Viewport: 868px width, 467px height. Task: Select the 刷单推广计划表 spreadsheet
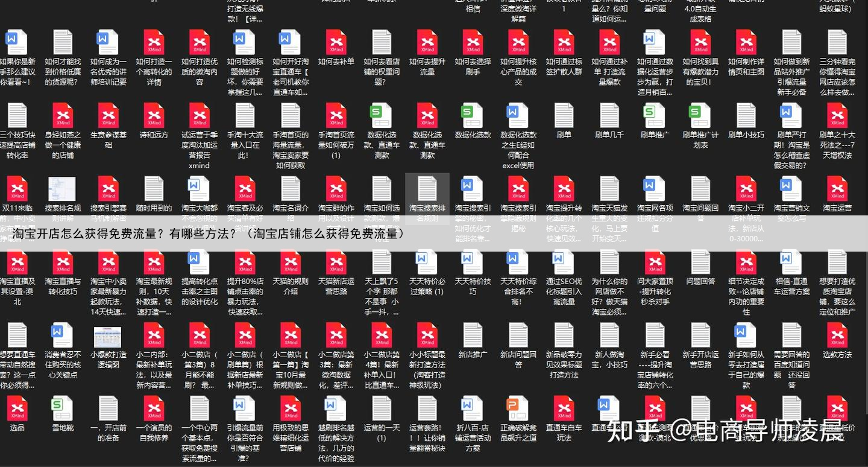point(700,116)
